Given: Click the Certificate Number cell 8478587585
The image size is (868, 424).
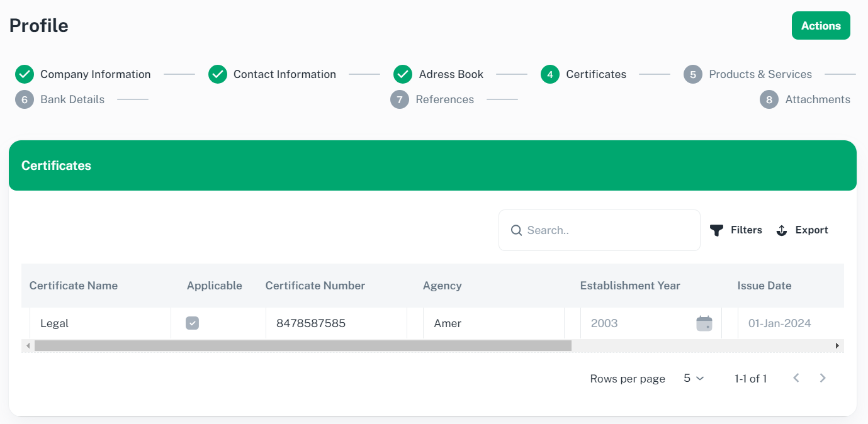Looking at the screenshot, I should coord(311,323).
